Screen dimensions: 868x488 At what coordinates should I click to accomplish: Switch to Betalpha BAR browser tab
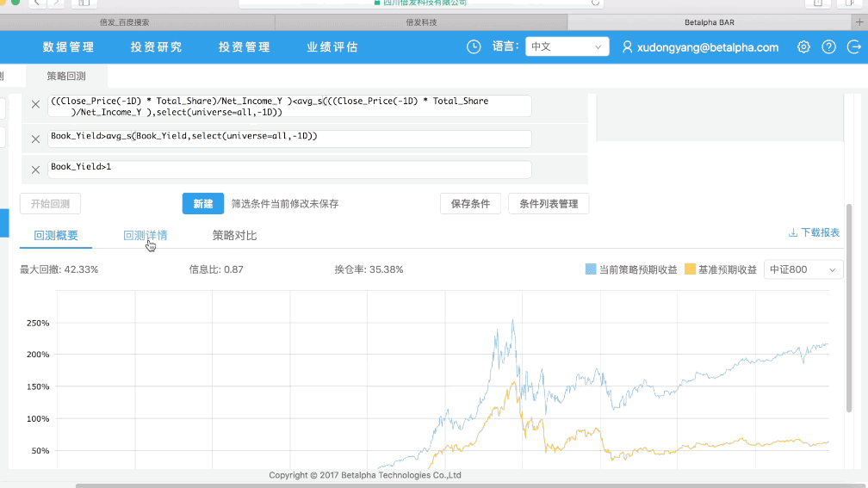coord(710,22)
